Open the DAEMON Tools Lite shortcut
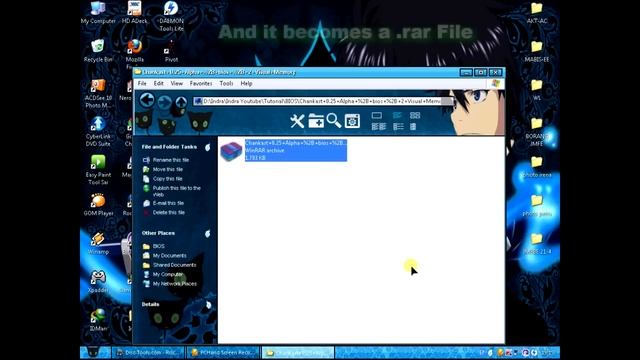This screenshot has width=640, height=360. (171, 16)
